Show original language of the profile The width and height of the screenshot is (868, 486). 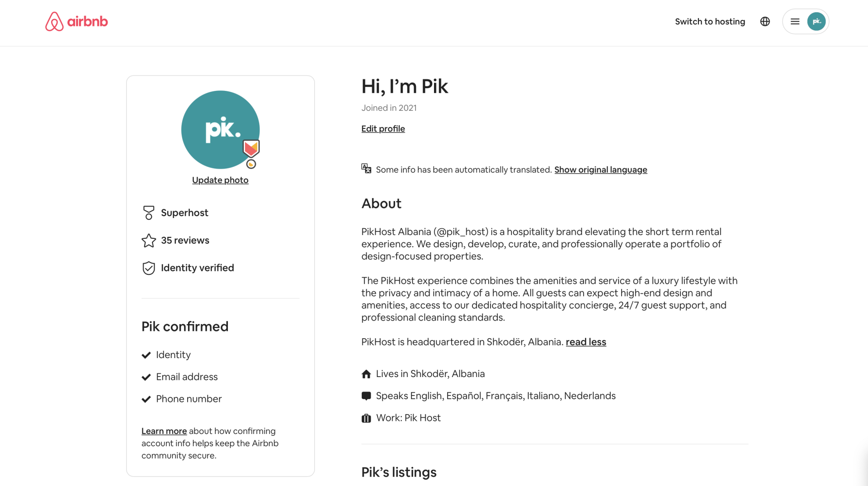tap(600, 170)
